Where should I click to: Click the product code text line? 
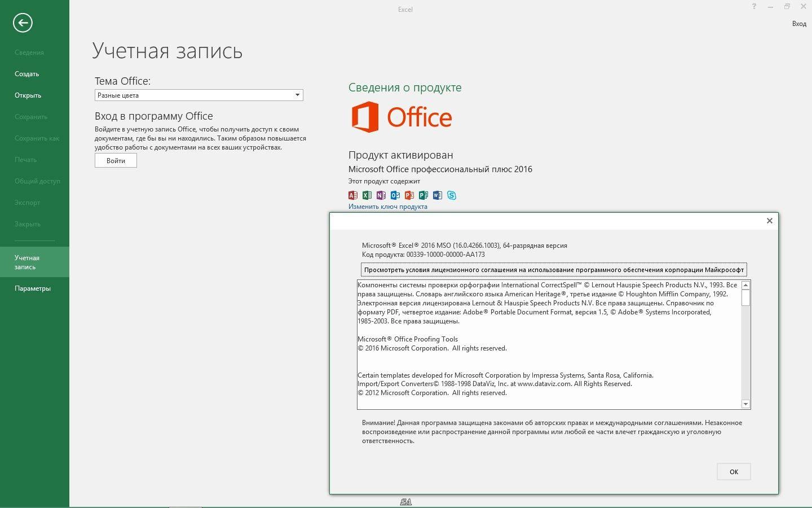pyautogui.click(x=423, y=255)
